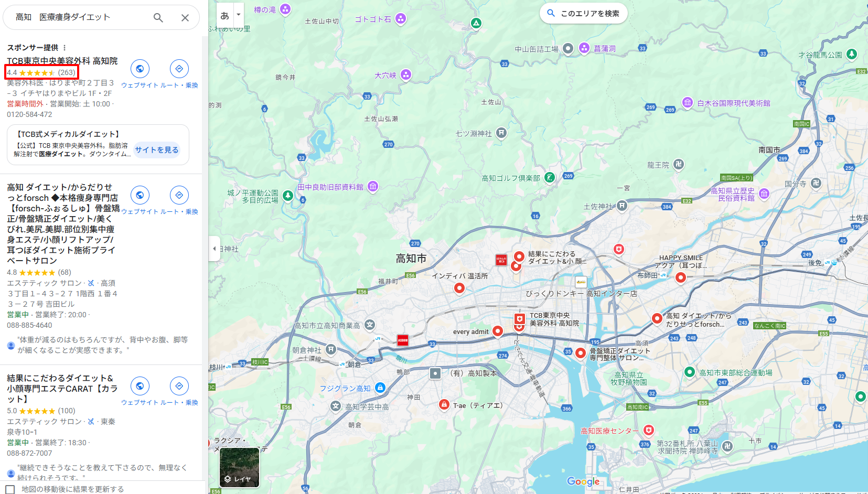The height and width of the screenshot is (494, 868).
Task: Select the （有）高知製本 marker
Action: coord(435,373)
